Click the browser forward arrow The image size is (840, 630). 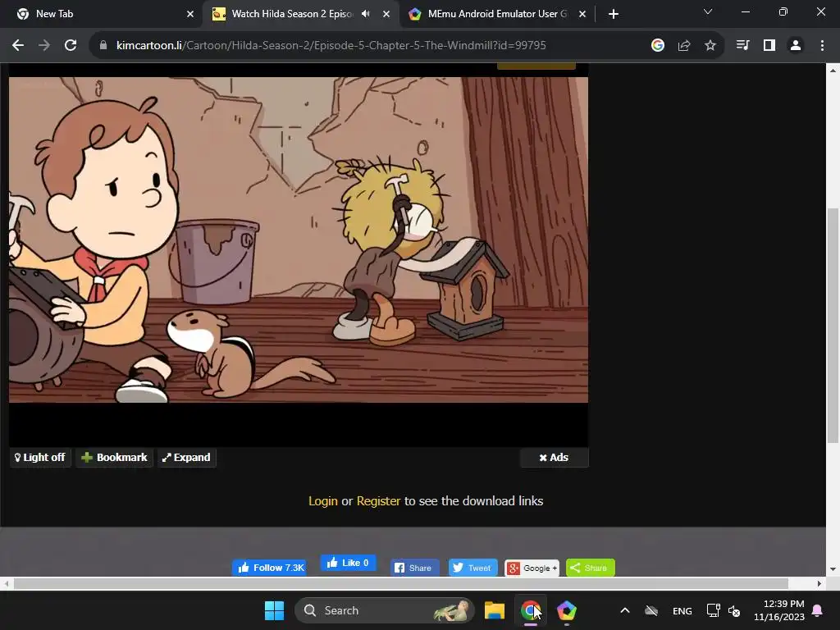click(x=44, y=46)
